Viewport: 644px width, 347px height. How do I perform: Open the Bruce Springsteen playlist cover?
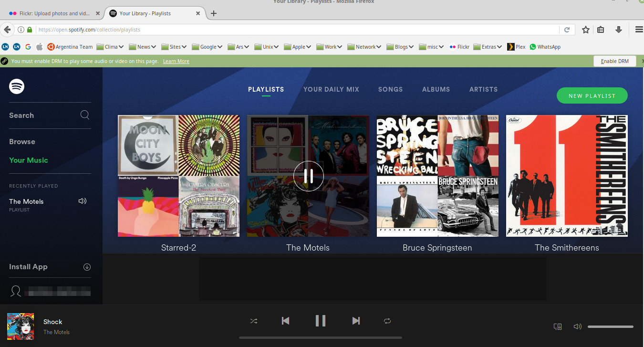click(x=437, y=176)
